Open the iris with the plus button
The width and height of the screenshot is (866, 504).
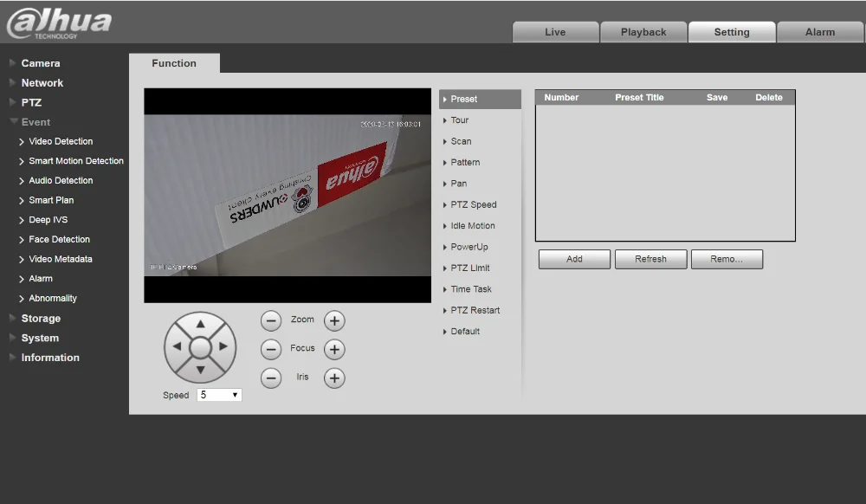click(x=334, y=378)
